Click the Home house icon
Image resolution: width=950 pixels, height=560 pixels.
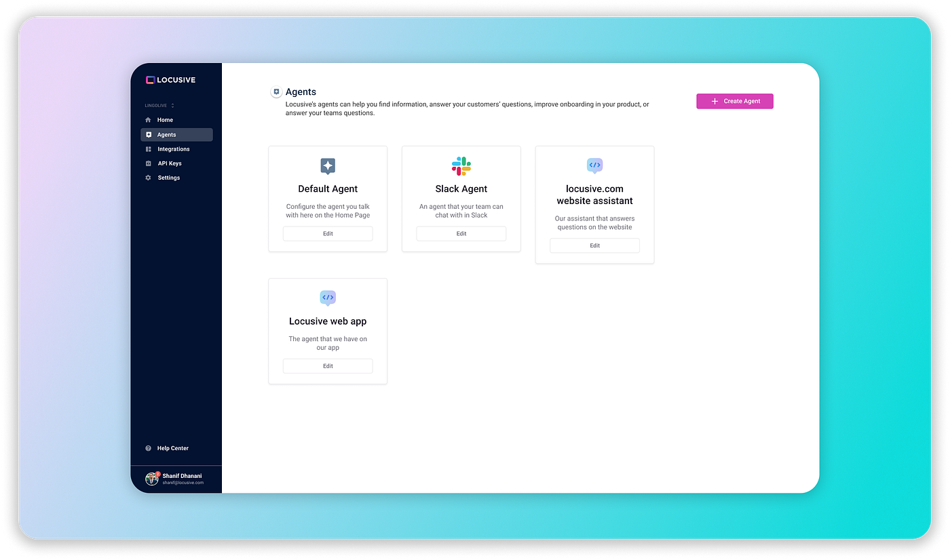tap(149, 120)
